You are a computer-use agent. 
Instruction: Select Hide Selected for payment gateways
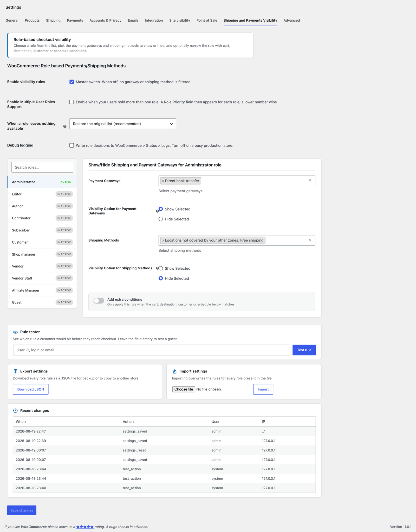(161, 219)
